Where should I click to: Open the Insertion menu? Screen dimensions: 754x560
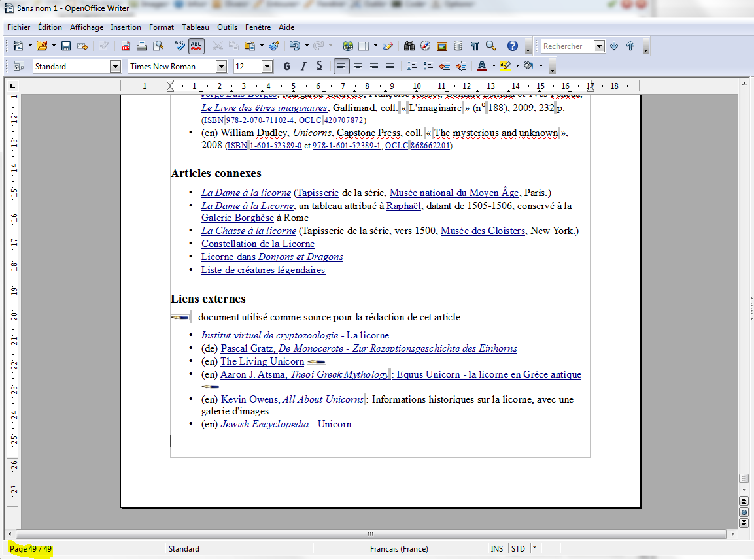126,27
